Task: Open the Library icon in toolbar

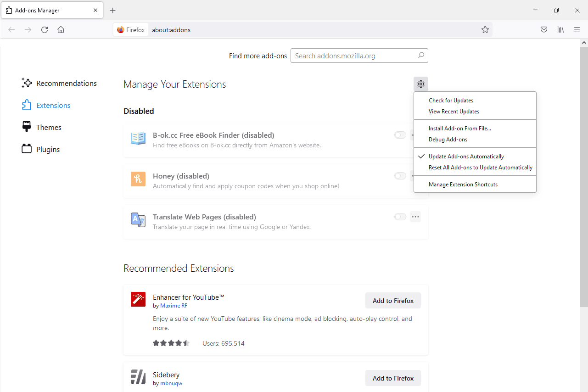Action: click(560, 30)
